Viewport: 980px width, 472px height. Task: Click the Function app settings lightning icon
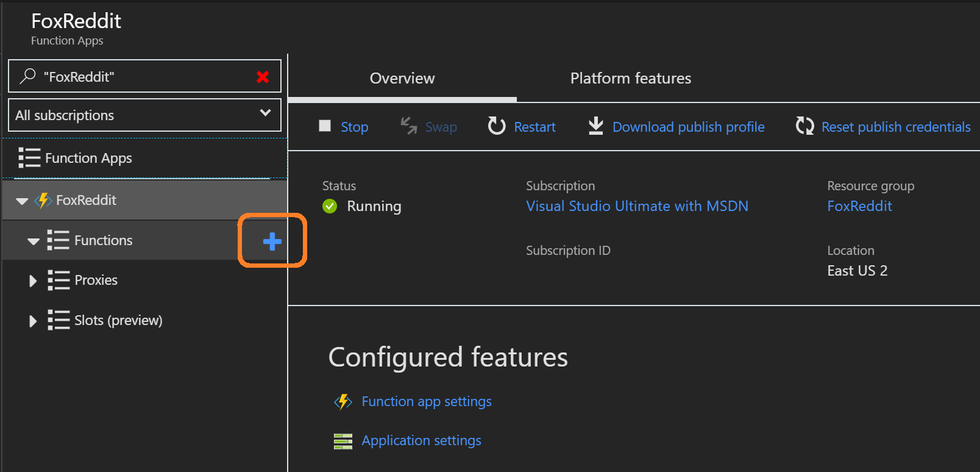[x=343, y=401]
